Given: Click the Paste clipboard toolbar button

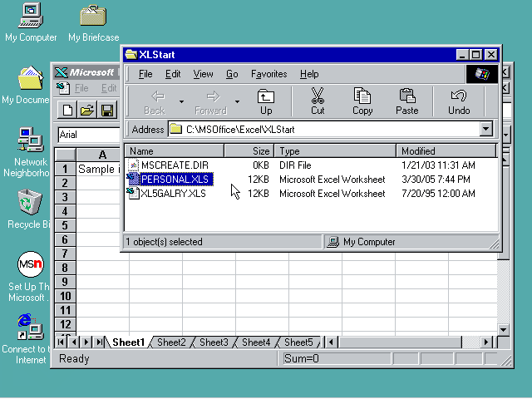Looking at the screenshot, I should point(407,101).
